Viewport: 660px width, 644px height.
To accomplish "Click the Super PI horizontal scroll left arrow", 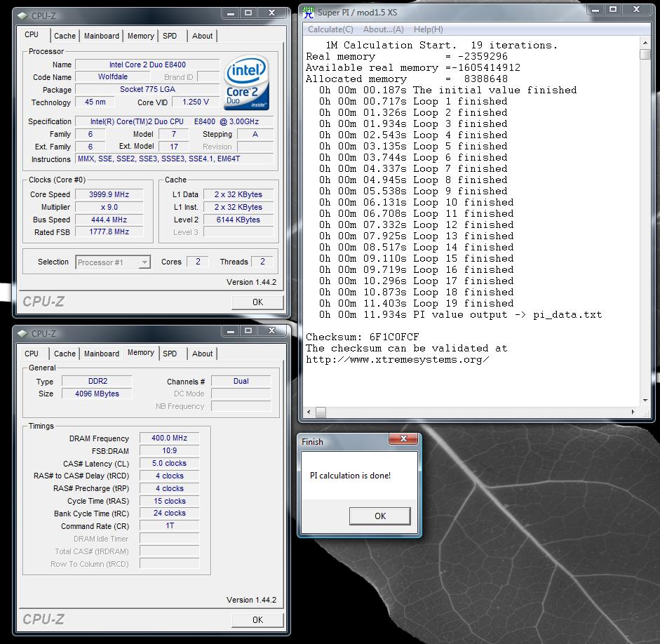I will tap(309, 412).
